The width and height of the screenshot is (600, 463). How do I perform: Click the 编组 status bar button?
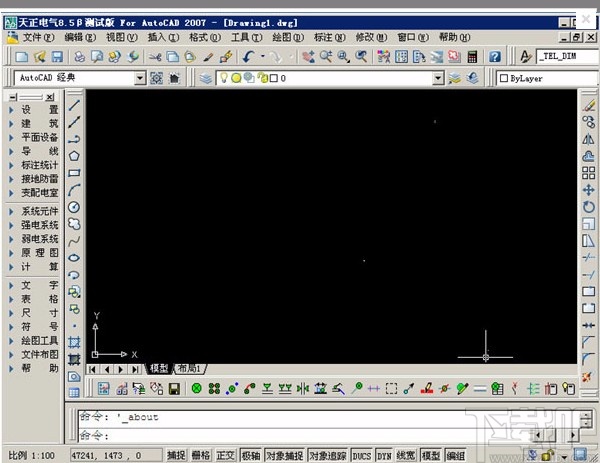455,455
